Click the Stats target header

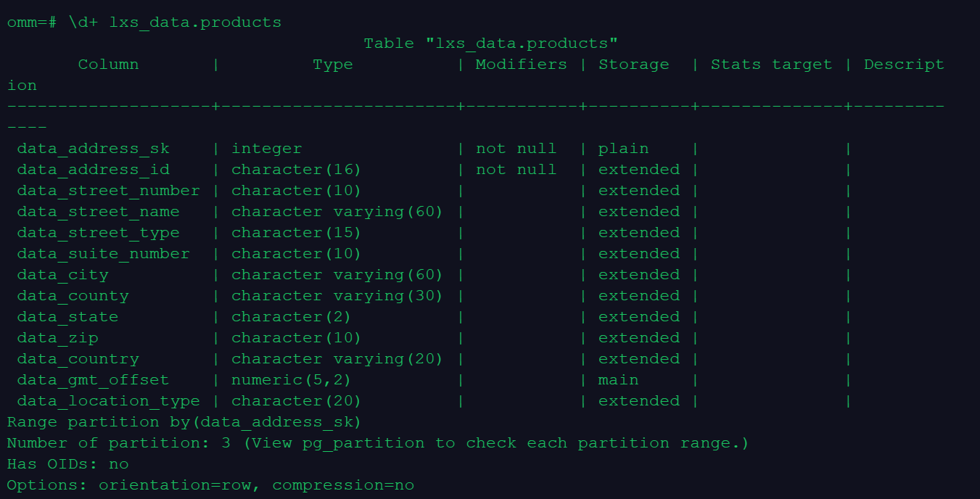click(x=771, y=65)
